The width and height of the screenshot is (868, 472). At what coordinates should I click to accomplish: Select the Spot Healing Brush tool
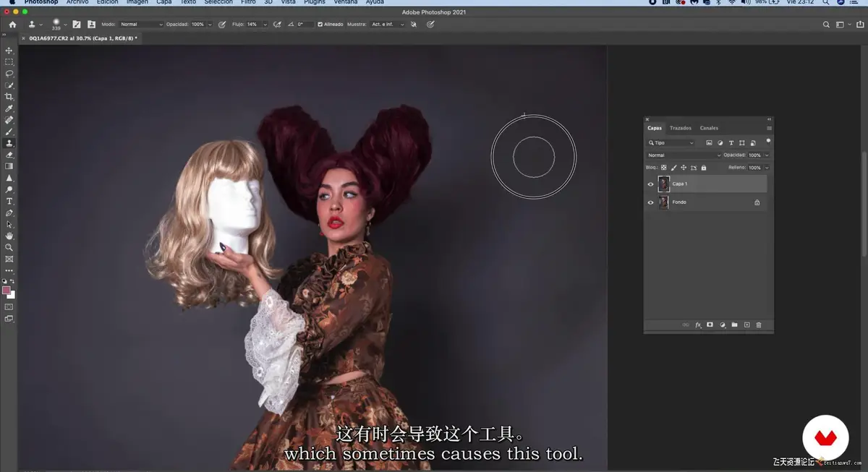[x=9, y=120]
